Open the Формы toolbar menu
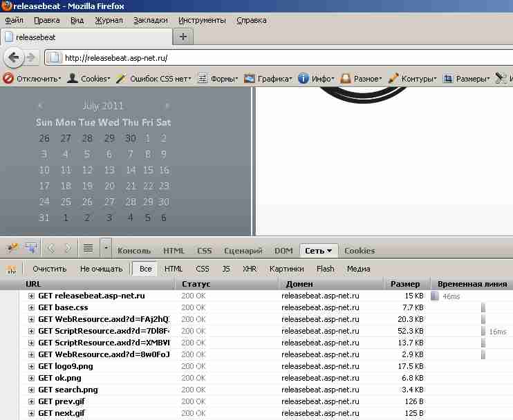The height and width of the screenshot is (420, 513). [224, 79]
